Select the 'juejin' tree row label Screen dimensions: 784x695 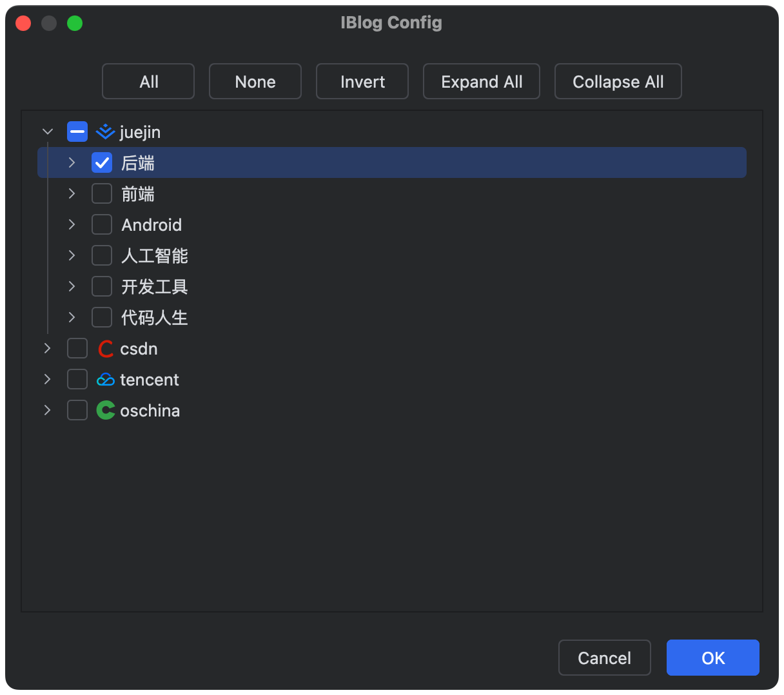pos(140,132)
